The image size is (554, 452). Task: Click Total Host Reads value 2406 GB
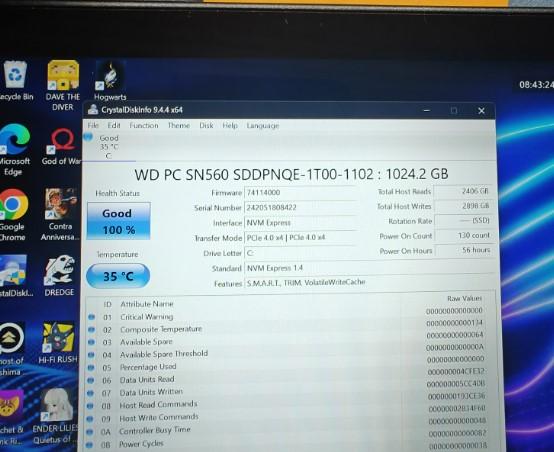point(463,191)
